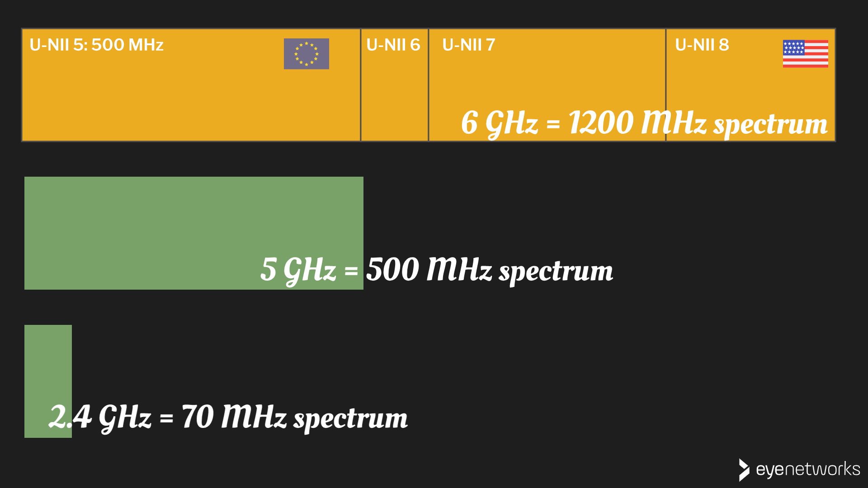
Task: Click the eyenetworks wordmark text
Action: (808, 469)
